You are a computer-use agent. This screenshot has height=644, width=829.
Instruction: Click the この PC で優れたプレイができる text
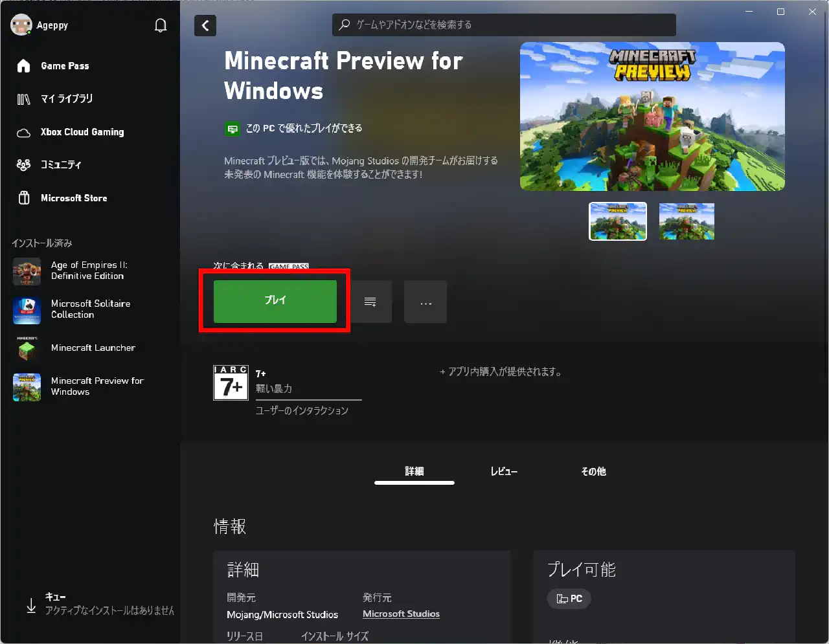click(304, 128)
